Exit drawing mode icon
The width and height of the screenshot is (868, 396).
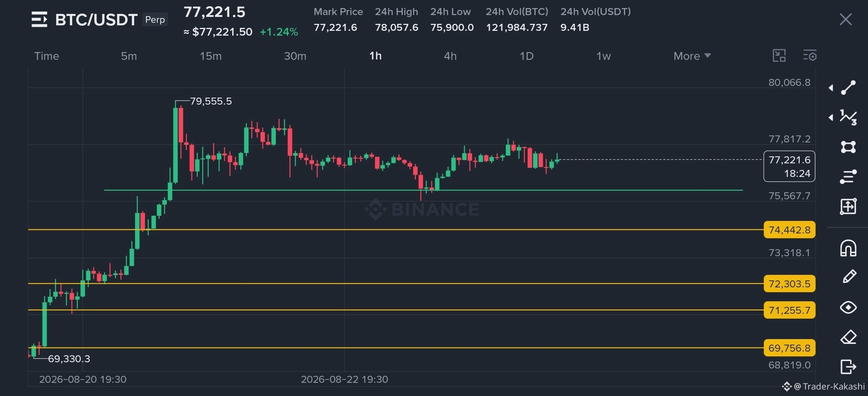[x=848, y=366]
